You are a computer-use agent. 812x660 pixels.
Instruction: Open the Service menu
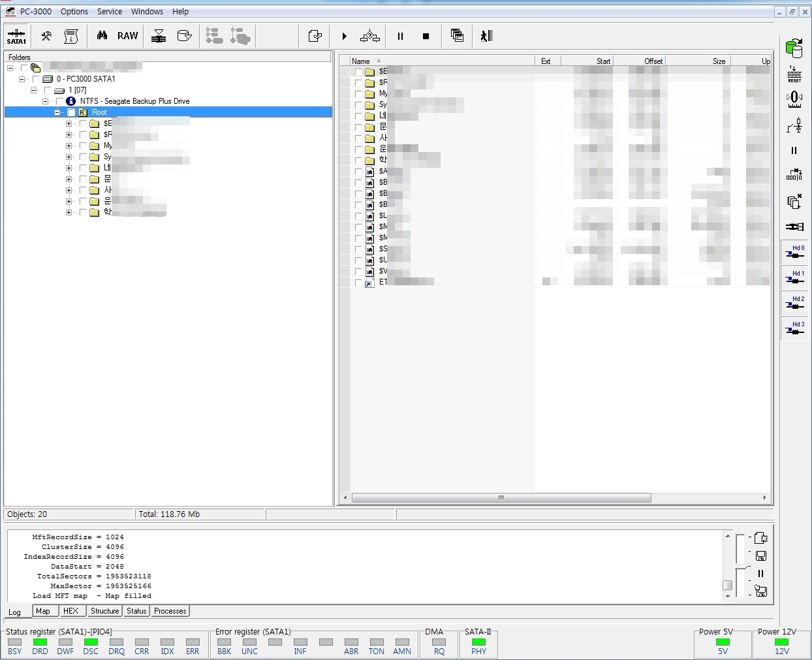click(109, 11)
